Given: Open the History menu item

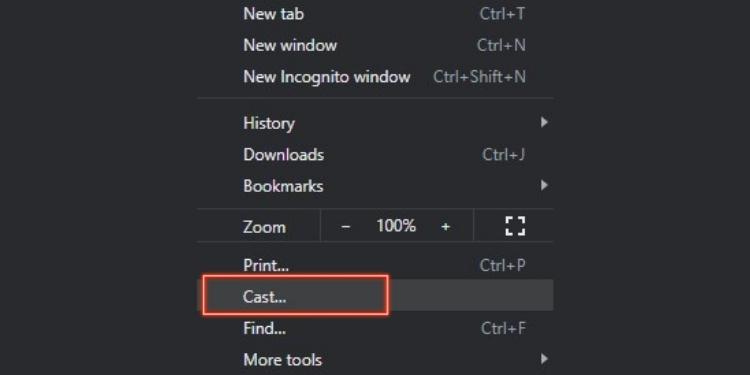Looking at the screenshot, I should pyautogui.click(x=375, y=123).
